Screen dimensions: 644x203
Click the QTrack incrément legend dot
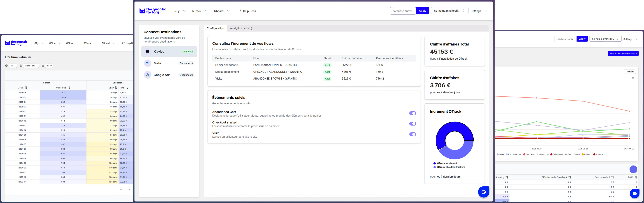434,163
